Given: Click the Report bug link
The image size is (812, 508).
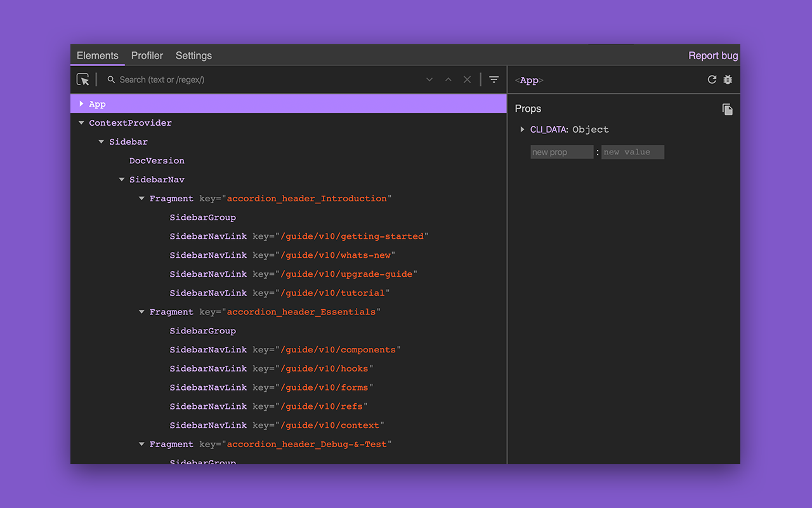Looking at the screenshot, I should coord(713,55).
